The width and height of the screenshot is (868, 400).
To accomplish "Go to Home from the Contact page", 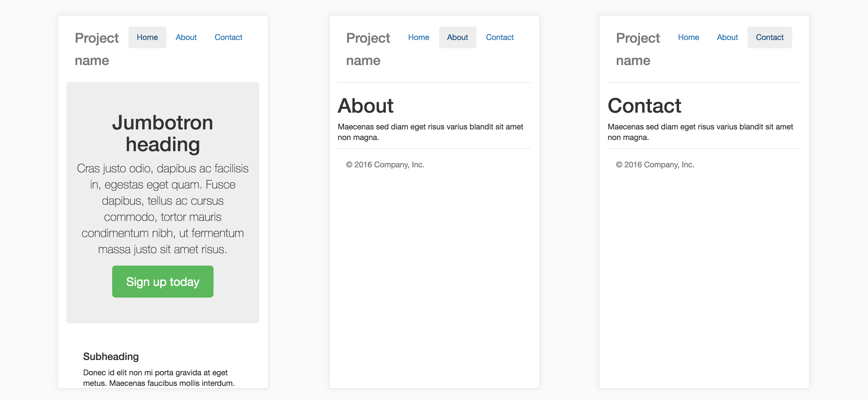I will tap(688, 37).
